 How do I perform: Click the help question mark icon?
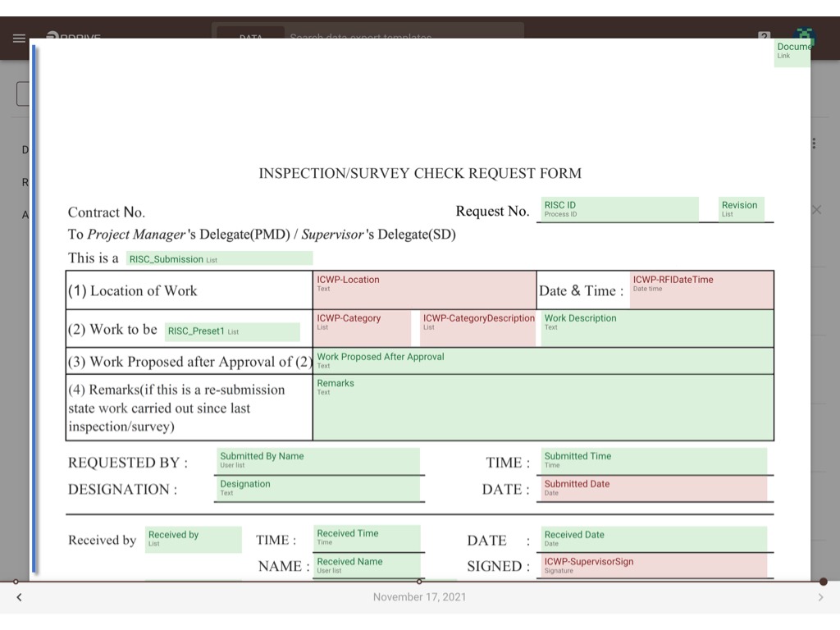pyautogui.click(x=764, y=35)
